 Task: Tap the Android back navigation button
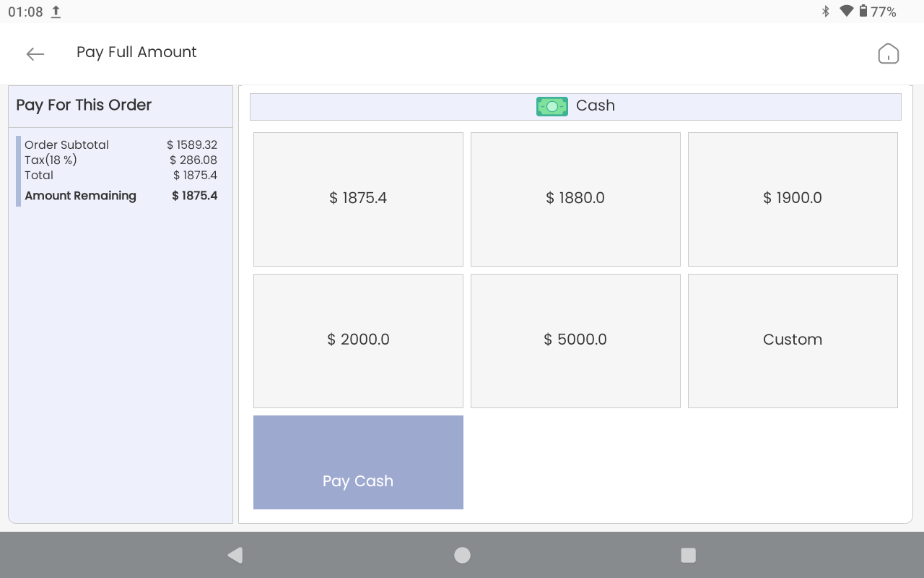(x=235, y=555)
